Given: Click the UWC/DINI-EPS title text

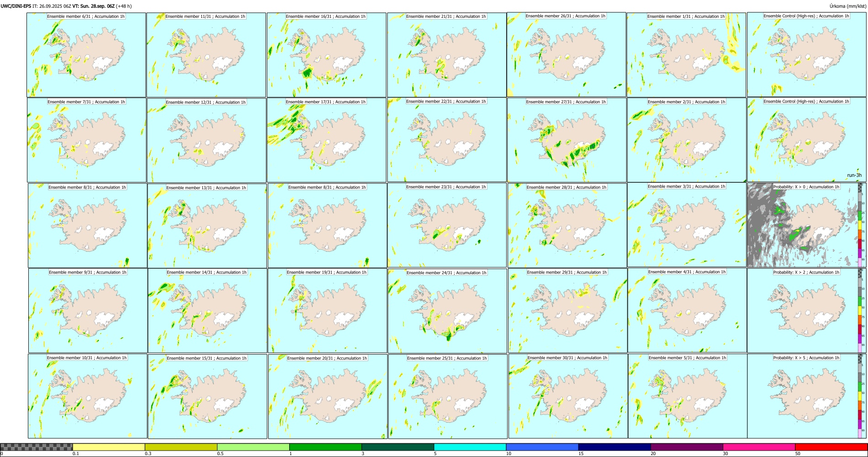Looking at the screenshot, I should (16, 6).
